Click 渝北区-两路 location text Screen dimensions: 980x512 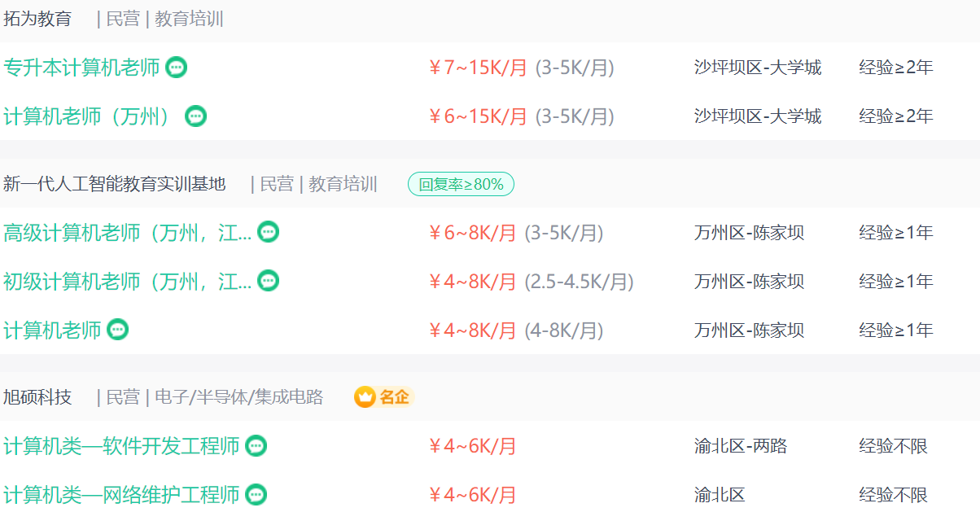[x=741, y=446]
